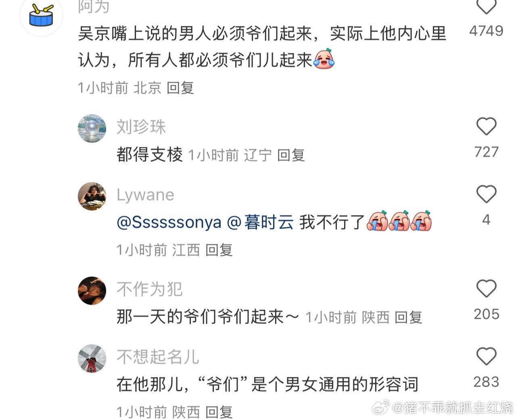Open the @暮时云 mention

click(261, 222)
